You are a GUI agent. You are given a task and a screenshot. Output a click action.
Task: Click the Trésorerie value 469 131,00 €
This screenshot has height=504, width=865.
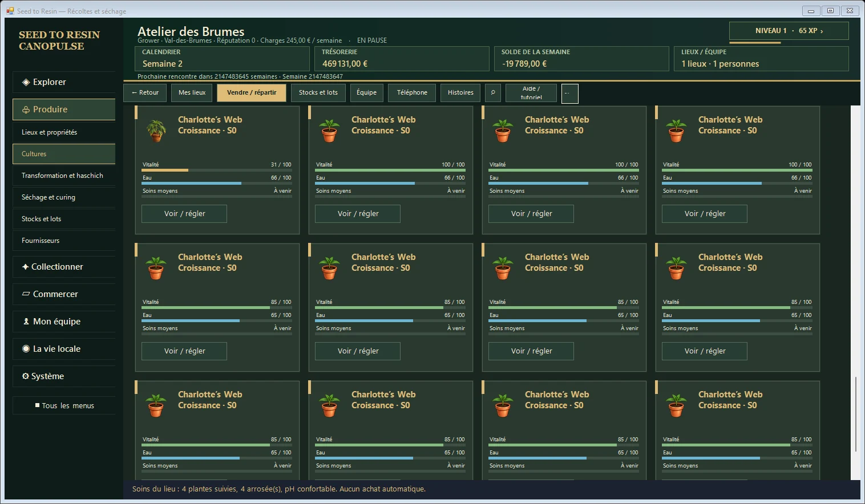click(x=345, y=64)
